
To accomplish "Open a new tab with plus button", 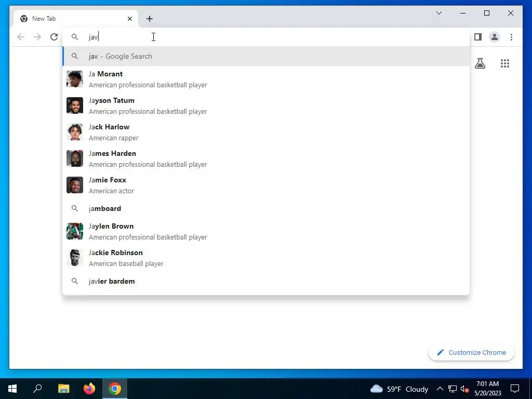I will pos(150,19).
